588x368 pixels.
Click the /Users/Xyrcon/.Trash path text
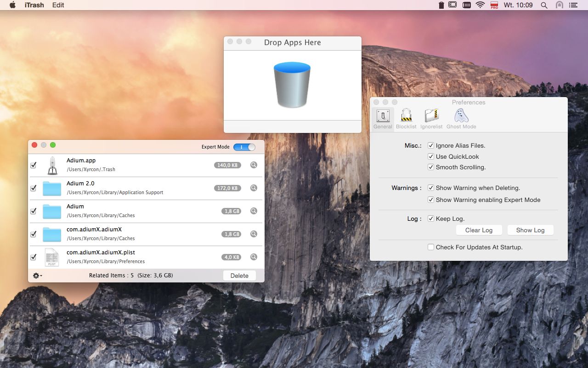(x=91, y=169)
